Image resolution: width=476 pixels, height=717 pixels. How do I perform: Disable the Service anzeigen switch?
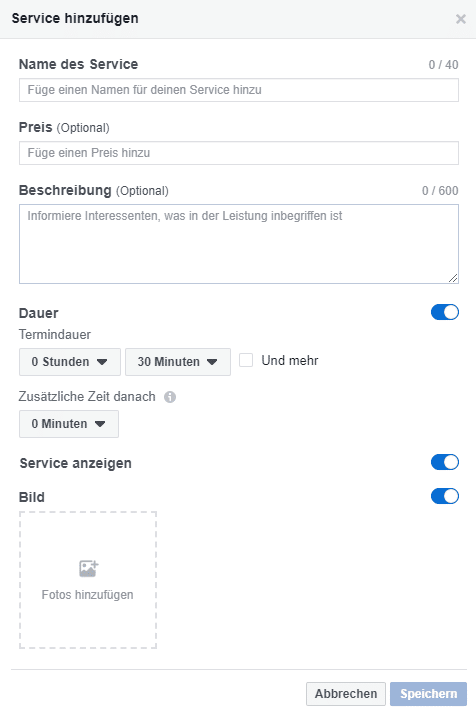click(x=444, y=462)
